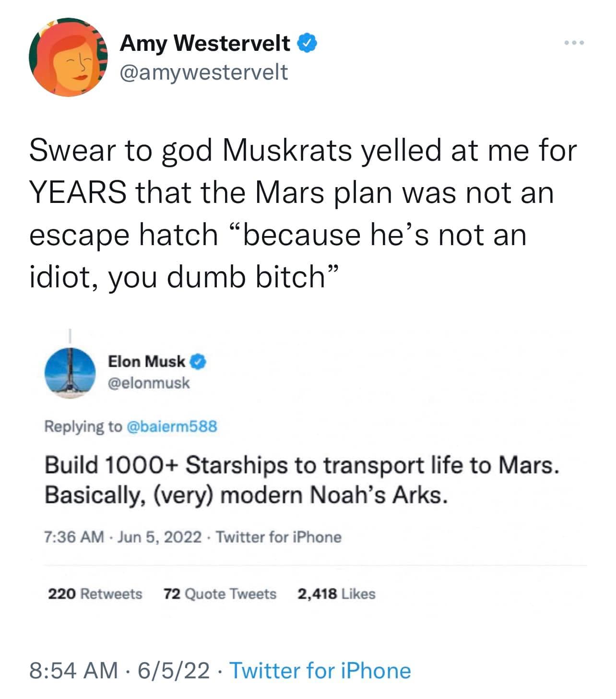Click the Replying to label
Screen dimensions: 616x699
click(x=83, y=426)
